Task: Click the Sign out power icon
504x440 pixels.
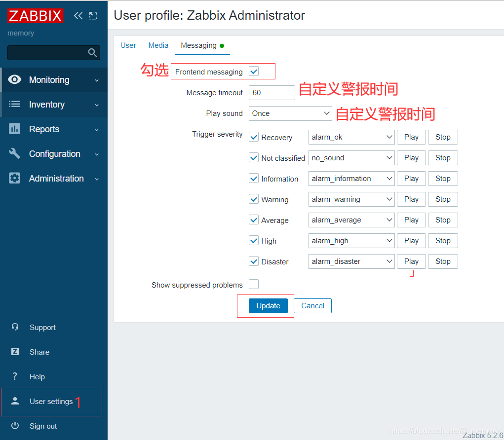Action: [15, 426]
